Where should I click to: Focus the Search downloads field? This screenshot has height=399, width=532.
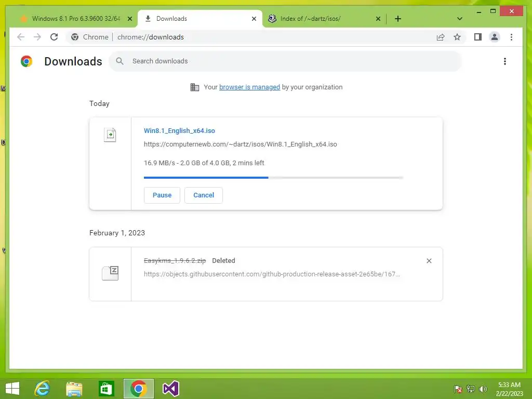[285, 61]
